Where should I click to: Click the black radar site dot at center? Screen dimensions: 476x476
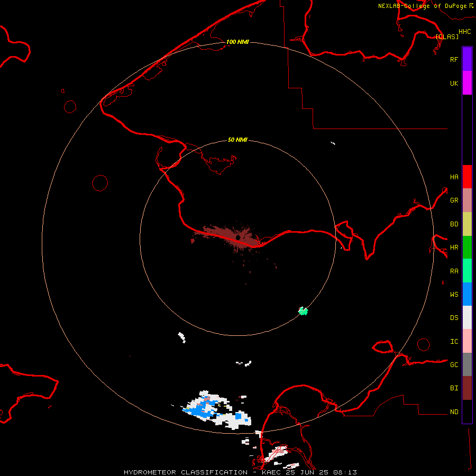238,237
